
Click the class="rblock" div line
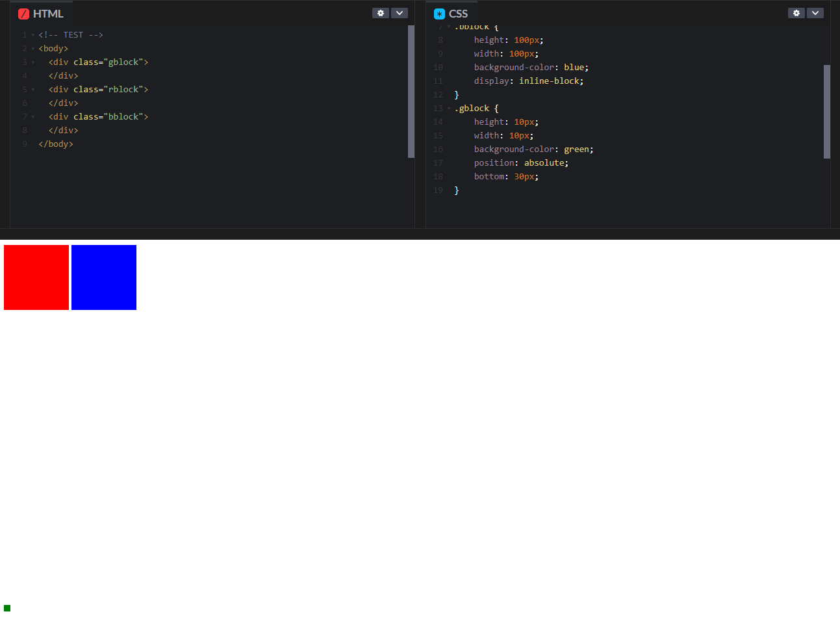click(98, 90)
